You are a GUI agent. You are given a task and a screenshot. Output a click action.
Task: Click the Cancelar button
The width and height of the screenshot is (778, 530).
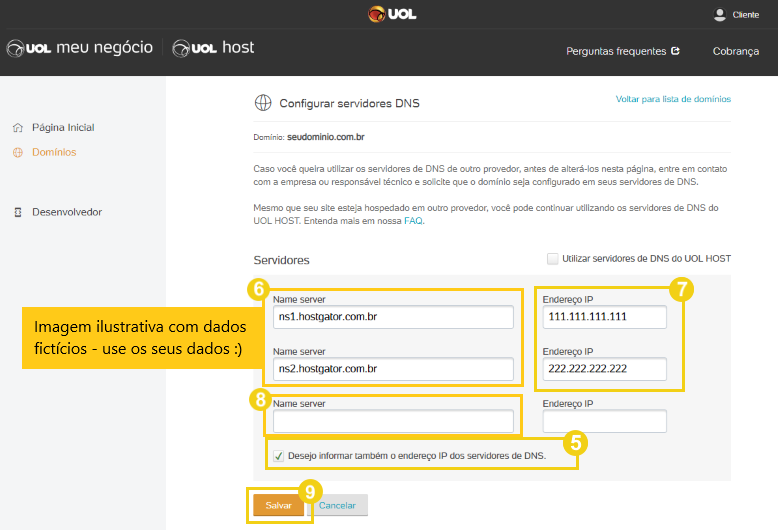click(337, 505)
